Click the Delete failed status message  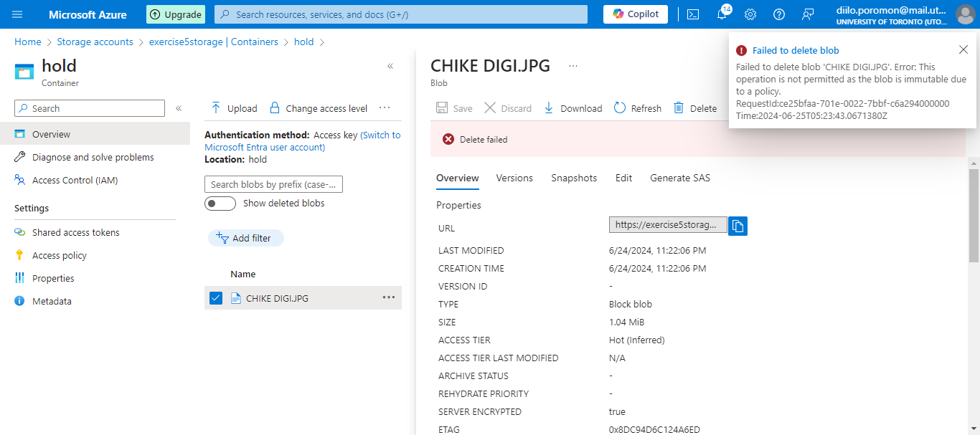484,139
